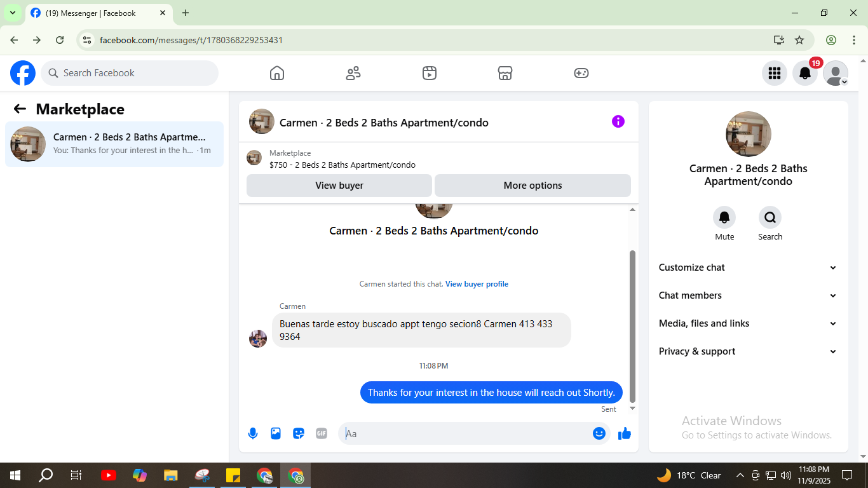This screenshot has height=488, width=868.
Task: Open Windows taskbar search
Action: pos(46,475)
